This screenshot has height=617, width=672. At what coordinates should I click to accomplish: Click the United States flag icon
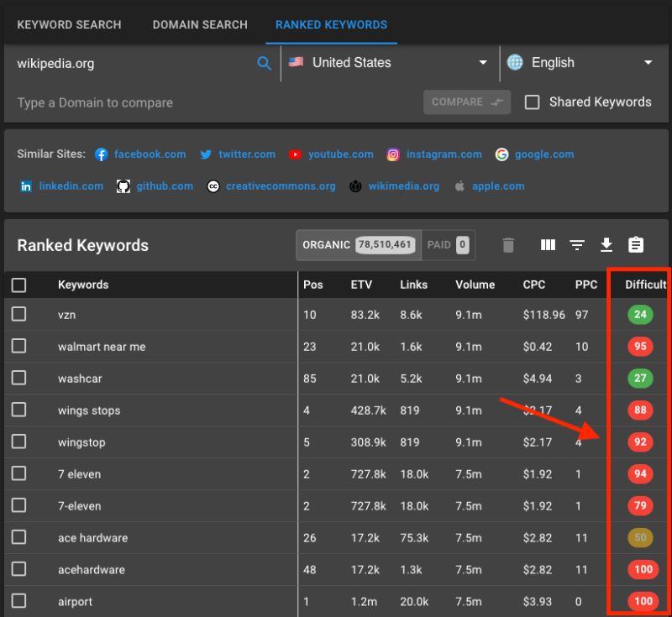pyautogui.click(x=296, y=62)
